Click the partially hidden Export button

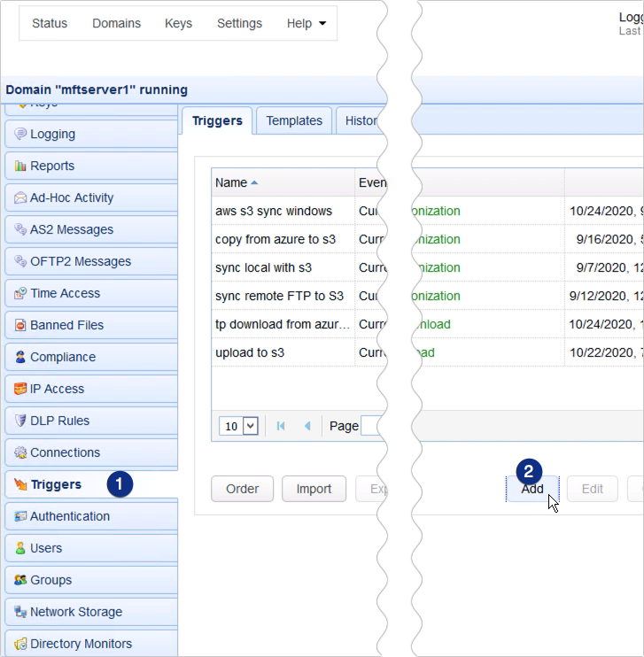(371, 489)
